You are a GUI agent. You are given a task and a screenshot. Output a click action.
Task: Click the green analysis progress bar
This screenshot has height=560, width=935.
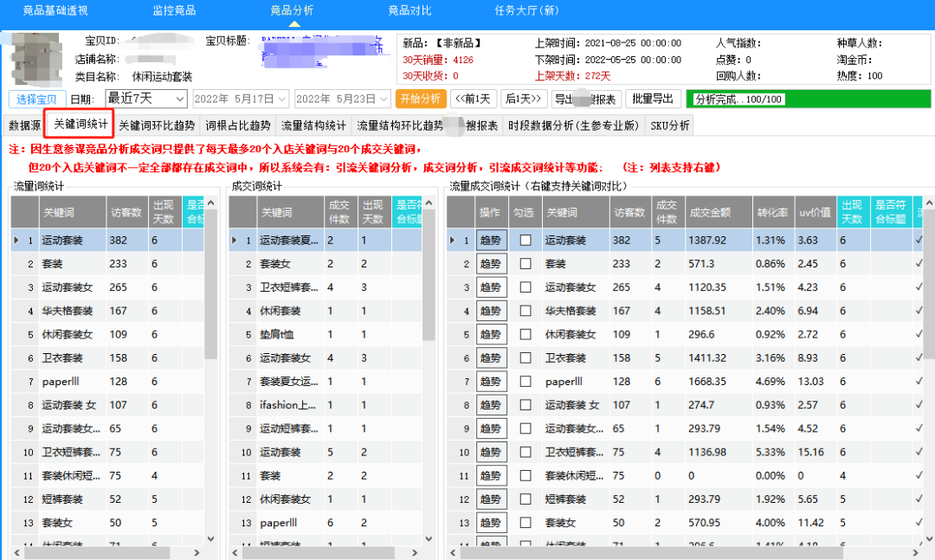pyautogui.click(x=807, y=99)
